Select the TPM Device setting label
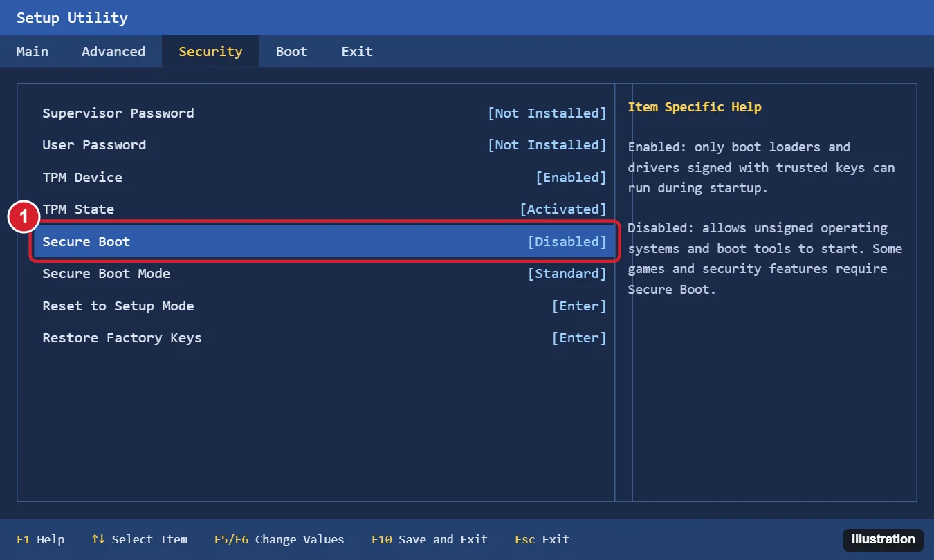 [x=82, y=178]
